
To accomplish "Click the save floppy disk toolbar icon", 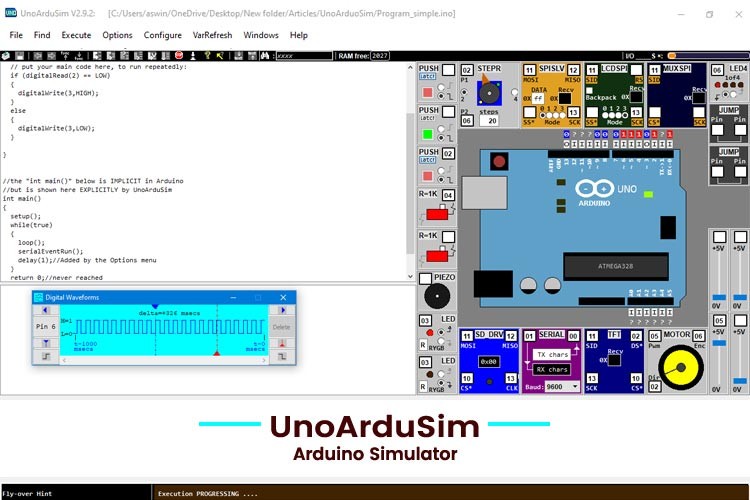I will click(x=20, y=56).
